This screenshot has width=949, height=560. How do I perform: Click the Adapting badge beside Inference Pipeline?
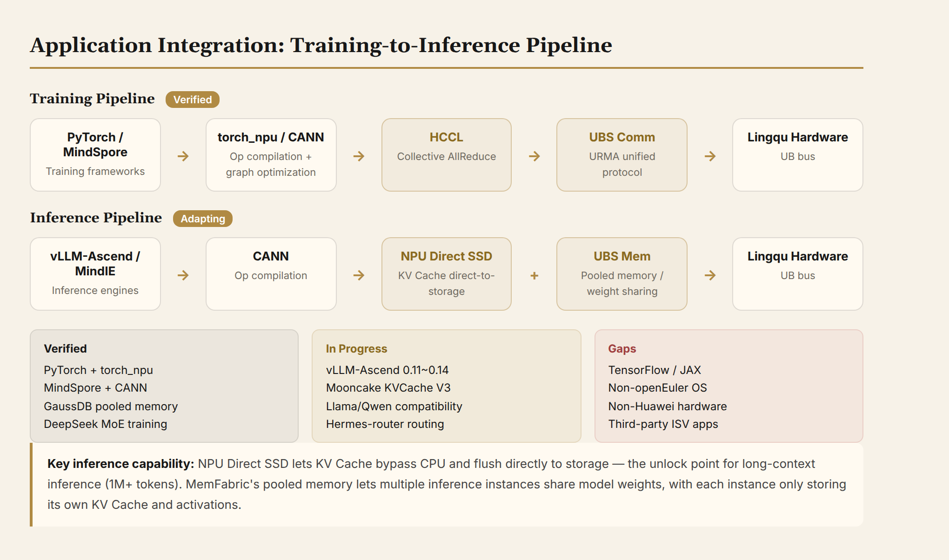point(202,219)
